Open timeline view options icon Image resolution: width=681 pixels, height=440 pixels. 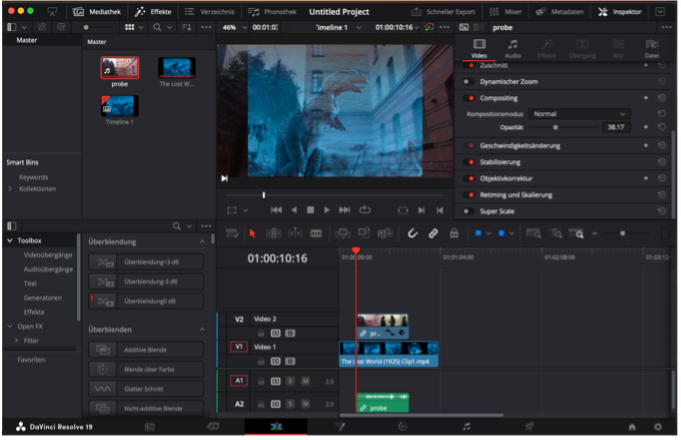232,234
